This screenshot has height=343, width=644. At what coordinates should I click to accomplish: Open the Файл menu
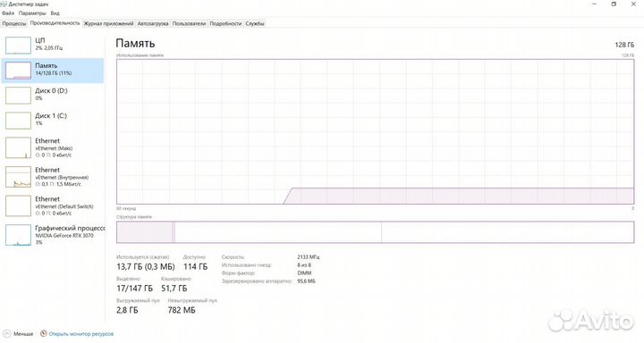[x=8, y=13]
